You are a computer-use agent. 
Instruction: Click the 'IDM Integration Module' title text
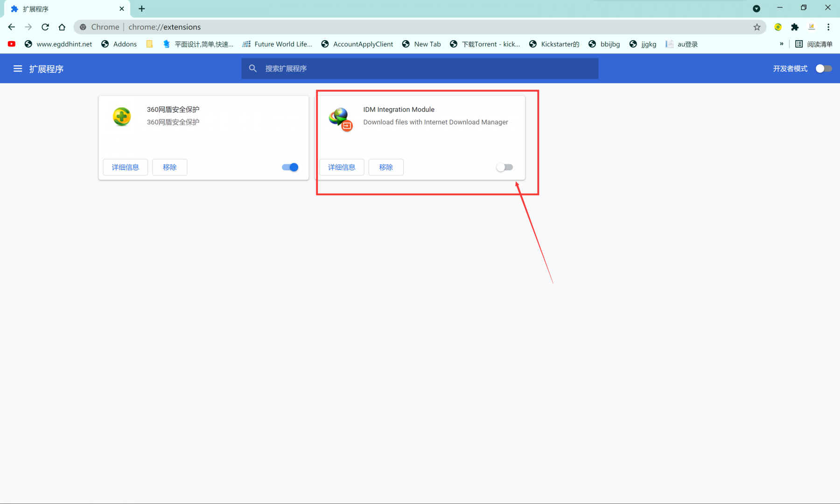(399, 109)
